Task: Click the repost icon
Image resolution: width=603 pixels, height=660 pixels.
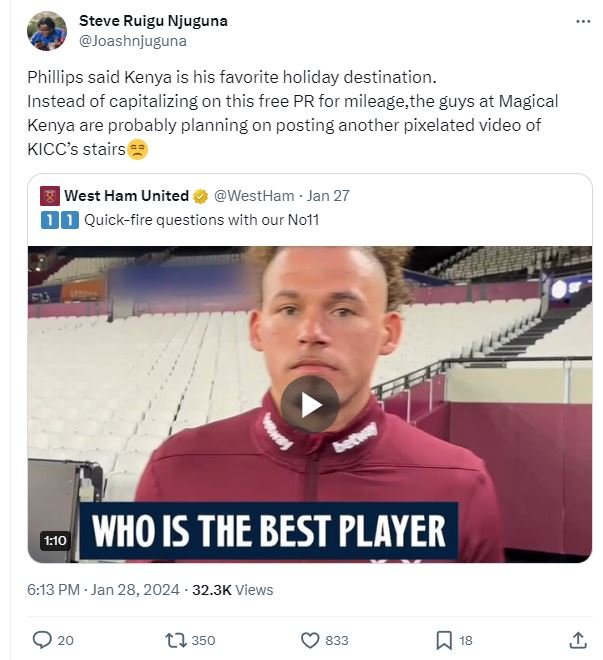Action: (176, 640)
